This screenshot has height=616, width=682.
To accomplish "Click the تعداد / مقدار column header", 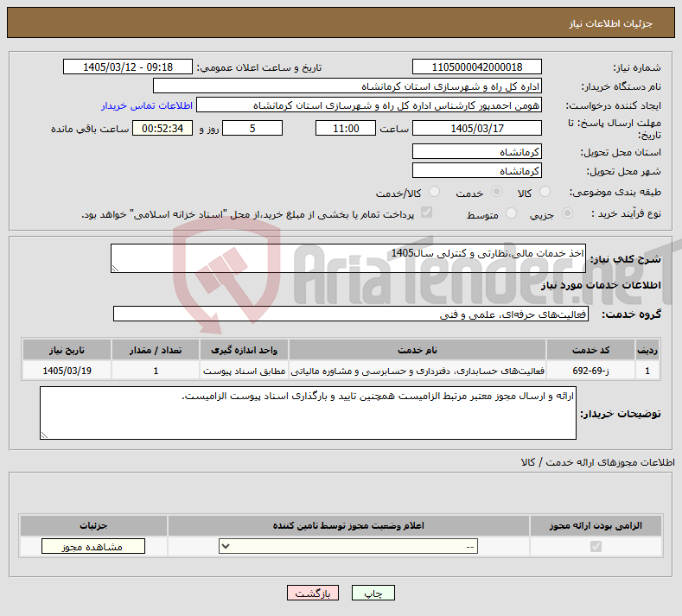I will pyautogui.click(x=156, y=350).
